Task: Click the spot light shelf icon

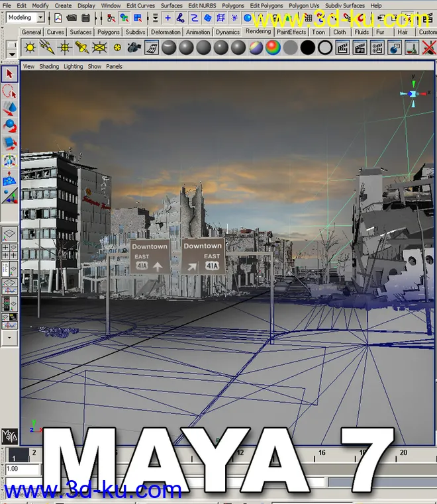Action: (82, 48)
